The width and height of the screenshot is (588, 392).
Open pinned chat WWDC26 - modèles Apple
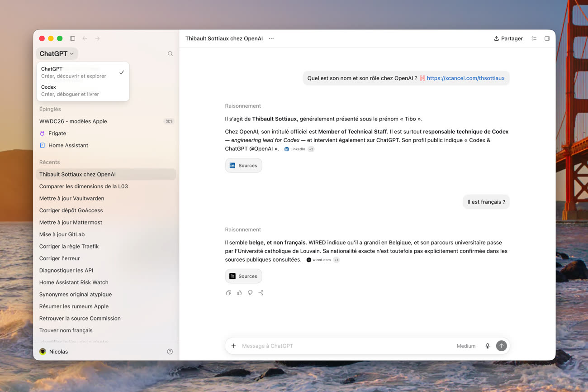tap(106, 121)
